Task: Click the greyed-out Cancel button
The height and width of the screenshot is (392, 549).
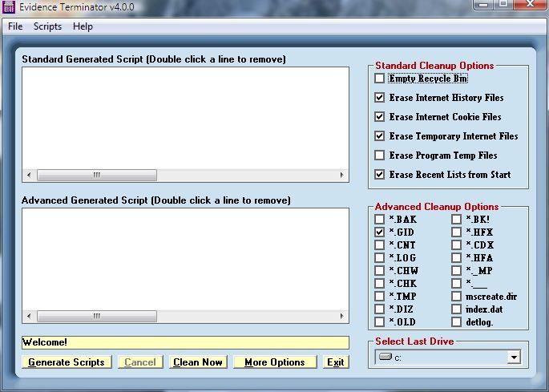Action: [x=140, y=362]
